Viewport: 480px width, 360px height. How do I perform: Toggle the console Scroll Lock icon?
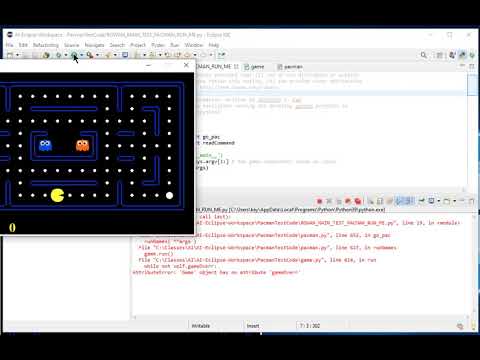(380, 201)
